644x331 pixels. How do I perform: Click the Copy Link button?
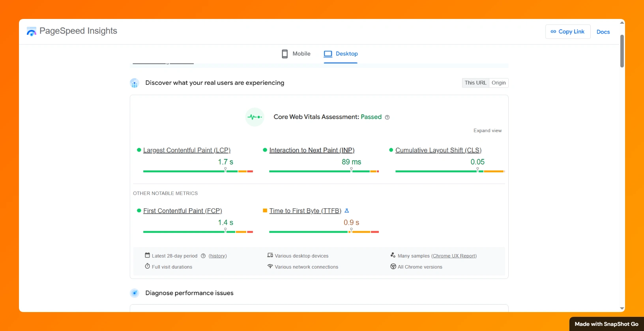pos(567,32)
